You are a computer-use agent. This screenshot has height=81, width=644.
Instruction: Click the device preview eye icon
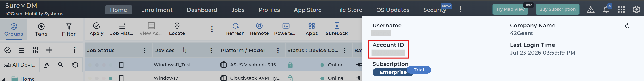click(47, 65)
